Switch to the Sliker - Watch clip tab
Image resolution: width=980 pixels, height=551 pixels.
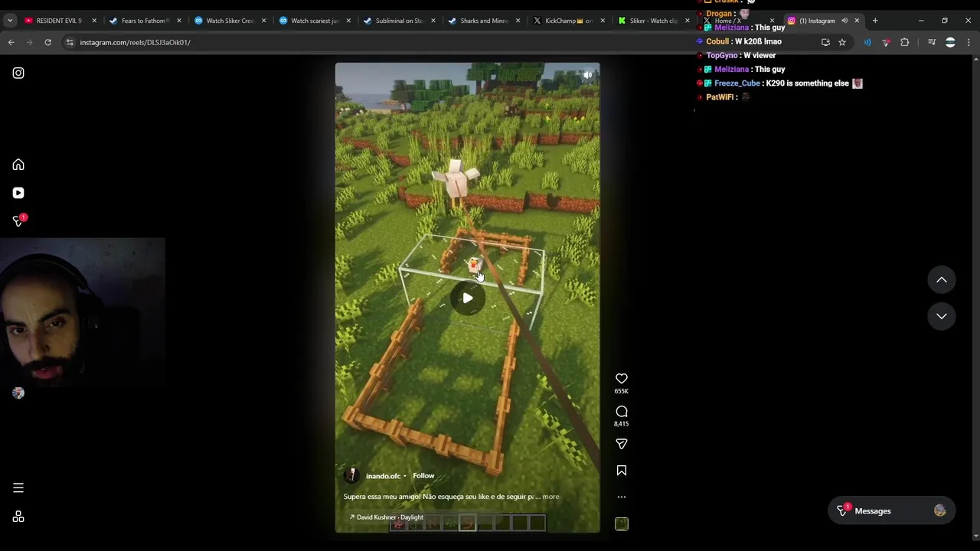click(652, 21)
